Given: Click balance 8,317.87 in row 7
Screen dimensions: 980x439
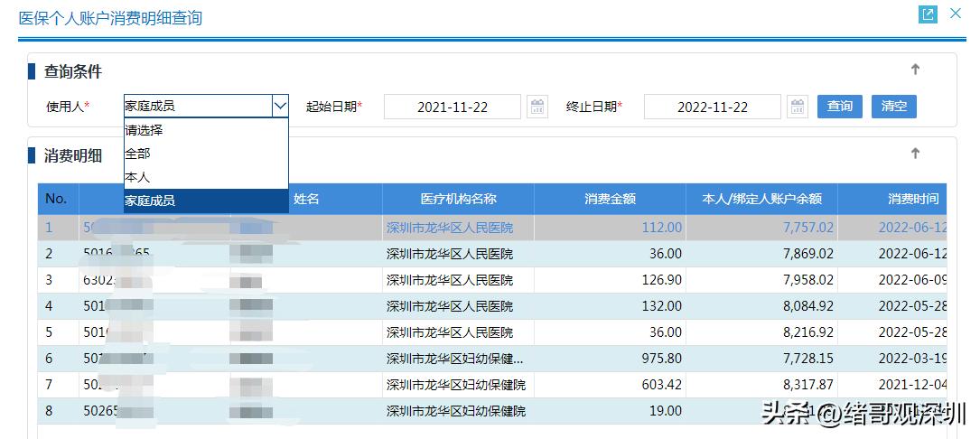Looking at the screenshot, I should tap(808, 385).
